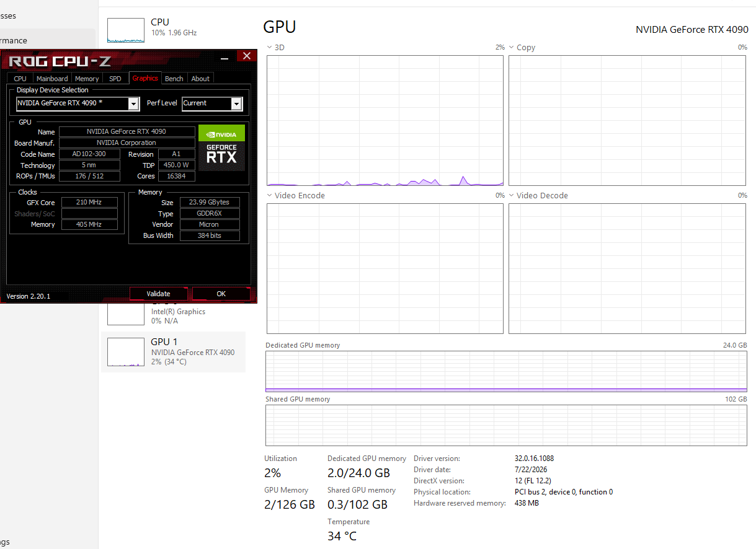Click the Bus Width 384 bits value

point(210,235)
